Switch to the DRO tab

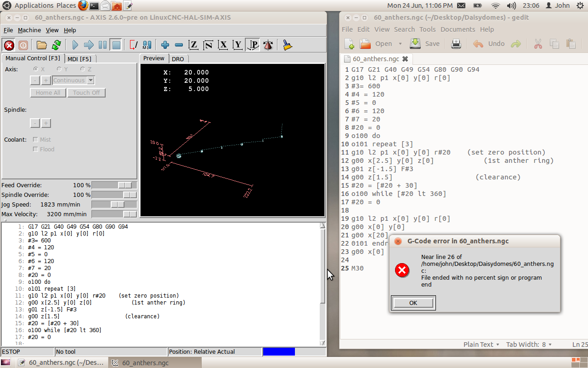[178, 59]
